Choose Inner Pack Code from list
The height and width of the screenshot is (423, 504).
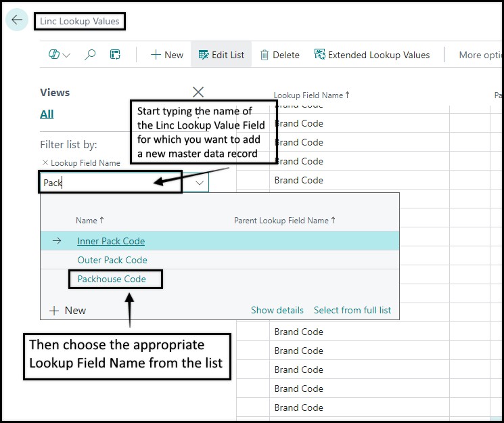(111, 241)
